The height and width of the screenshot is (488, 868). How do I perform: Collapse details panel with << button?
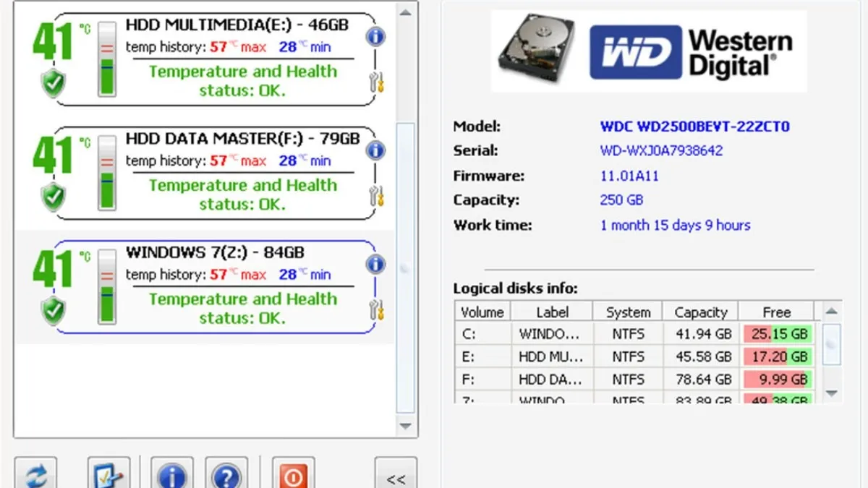point(396,476)
